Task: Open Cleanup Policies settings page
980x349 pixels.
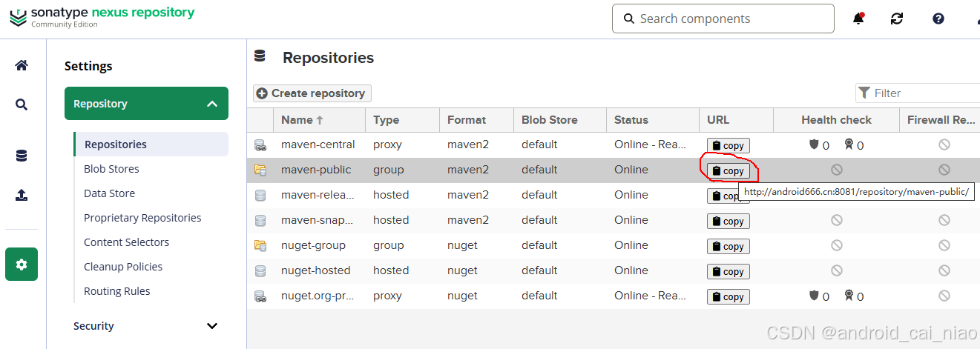Action: tap(123, 267)
